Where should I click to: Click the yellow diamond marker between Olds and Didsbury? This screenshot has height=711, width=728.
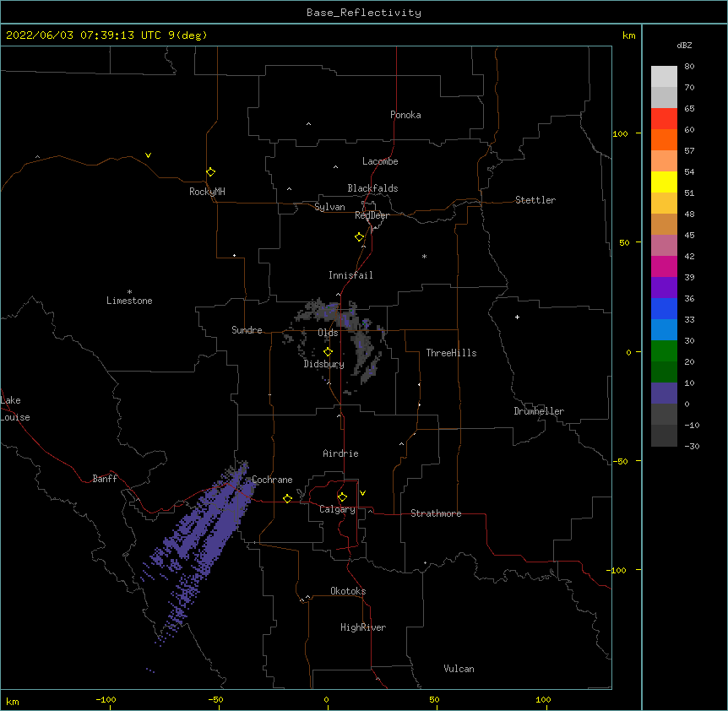pyautogui.click(x=328, y=352)
